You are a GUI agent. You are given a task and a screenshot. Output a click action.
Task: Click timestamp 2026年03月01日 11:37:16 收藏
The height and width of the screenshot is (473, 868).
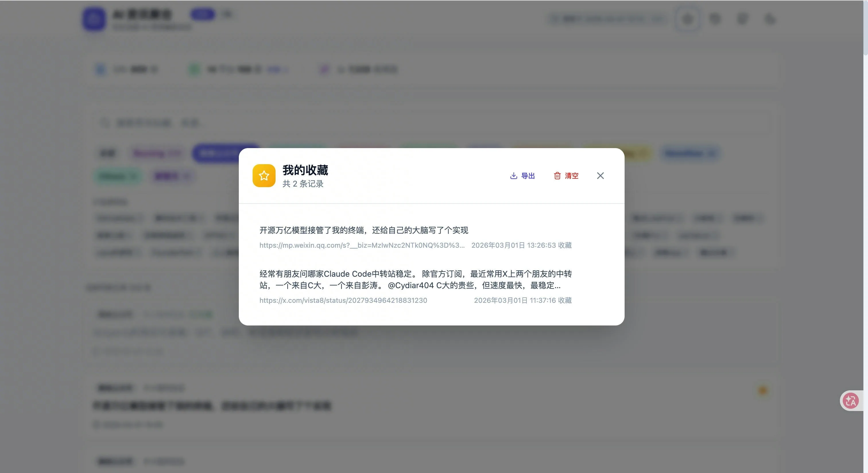(523, 300)
